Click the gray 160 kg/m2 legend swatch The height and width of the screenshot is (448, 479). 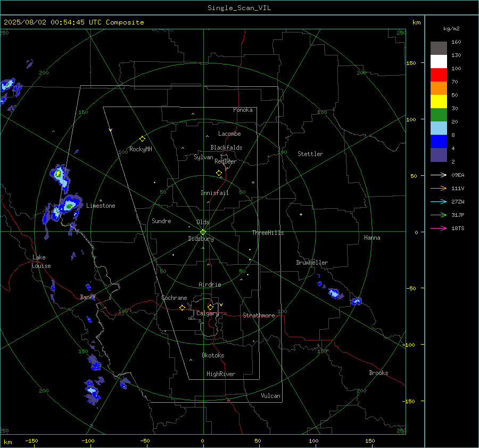(x=439, y=48)
